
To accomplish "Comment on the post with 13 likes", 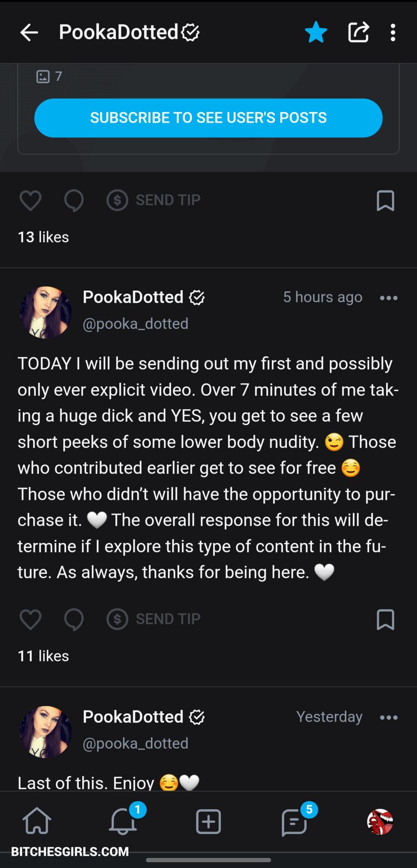I will pyautogui.click(x=73, y=200).
